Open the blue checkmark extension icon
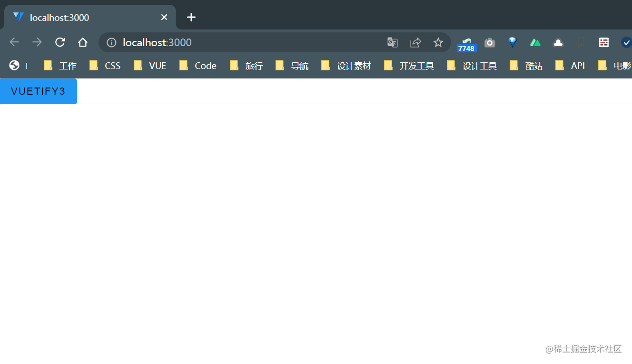 pos(626,42)
